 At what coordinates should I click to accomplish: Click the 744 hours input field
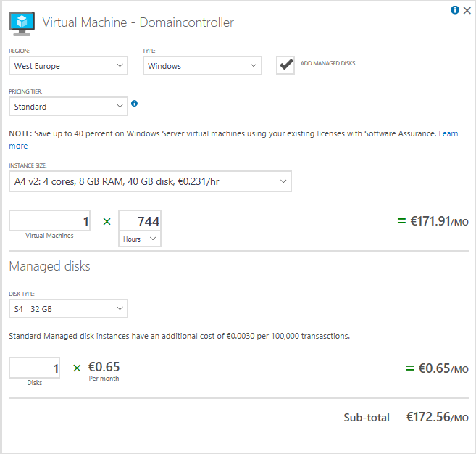point(140,221)
